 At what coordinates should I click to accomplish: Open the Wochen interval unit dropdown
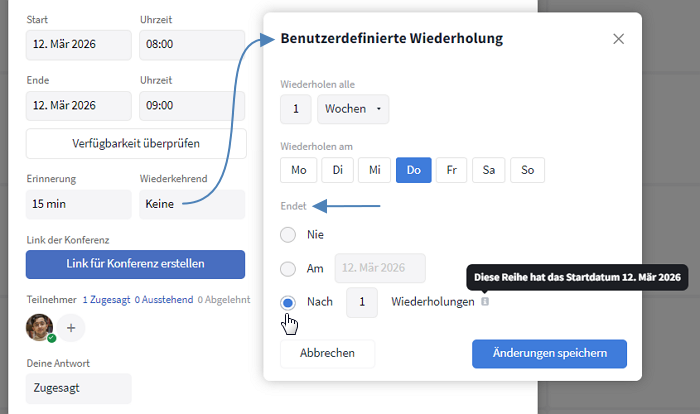point(353,109)
